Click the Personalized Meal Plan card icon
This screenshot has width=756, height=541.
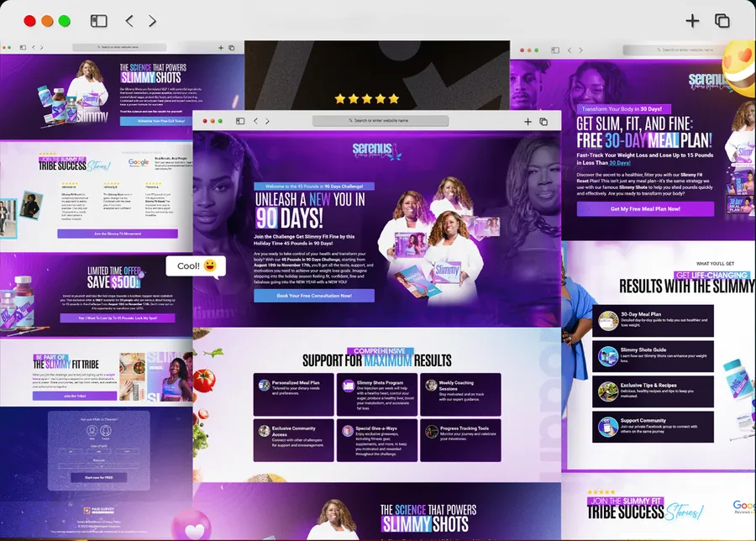coord(264,386)
